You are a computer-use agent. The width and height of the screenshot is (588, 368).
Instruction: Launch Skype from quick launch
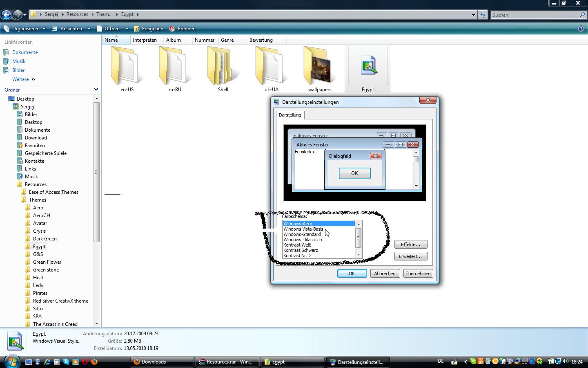click(x=66, y=362)
